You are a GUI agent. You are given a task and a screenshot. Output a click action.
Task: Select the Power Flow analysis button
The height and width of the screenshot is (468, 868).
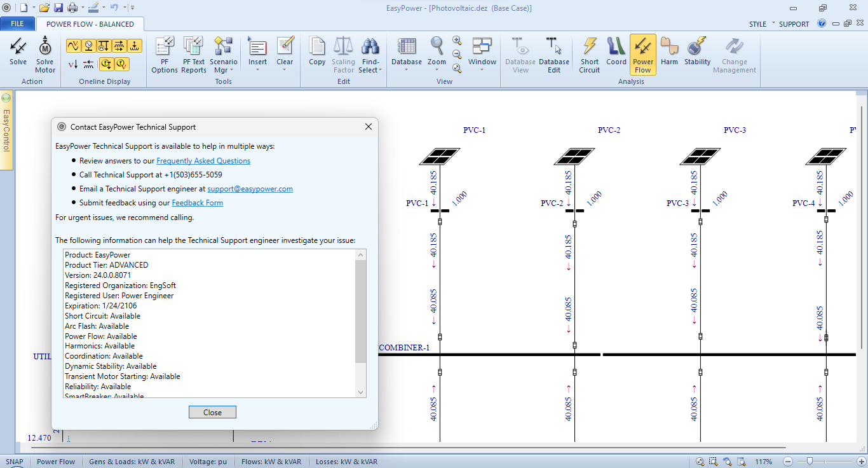[643, 54]
